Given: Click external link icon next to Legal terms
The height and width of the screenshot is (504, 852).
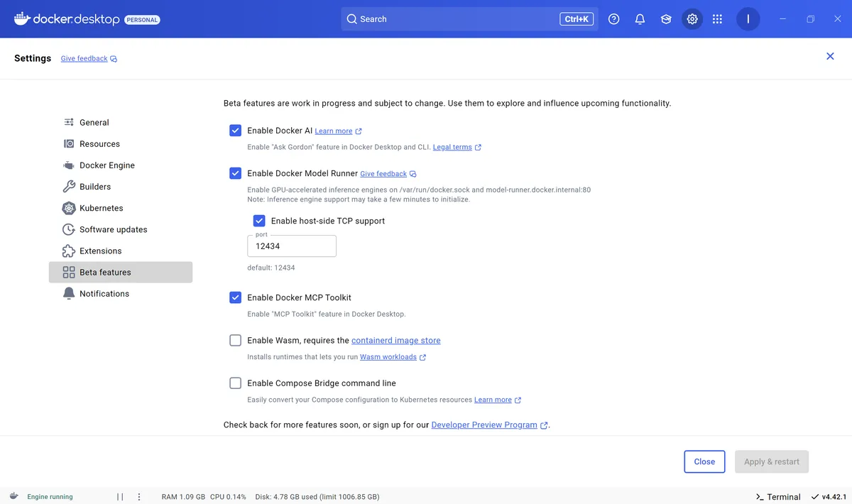Looking at the screenshot, I should pos(478,148).
